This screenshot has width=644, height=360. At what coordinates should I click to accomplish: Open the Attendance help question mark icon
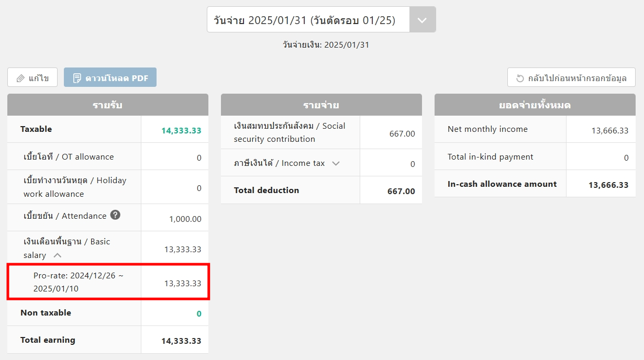pyautogui.click(x=115, y=215)
